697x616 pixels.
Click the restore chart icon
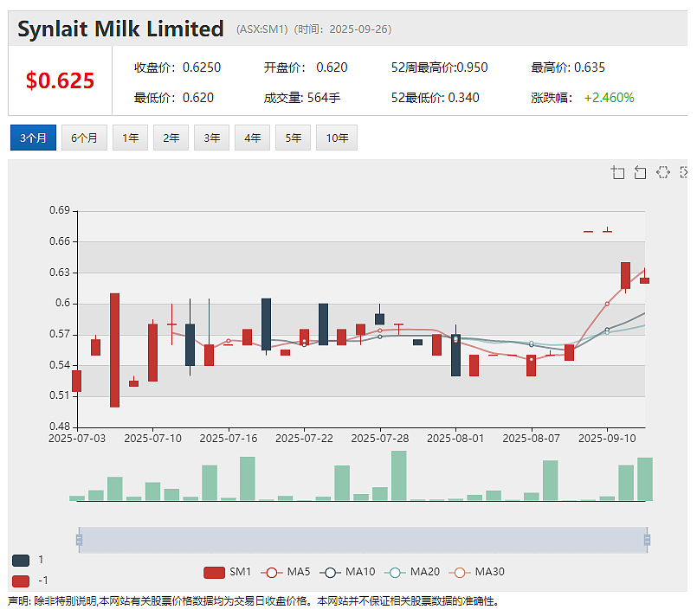click(x=662, y=172)
